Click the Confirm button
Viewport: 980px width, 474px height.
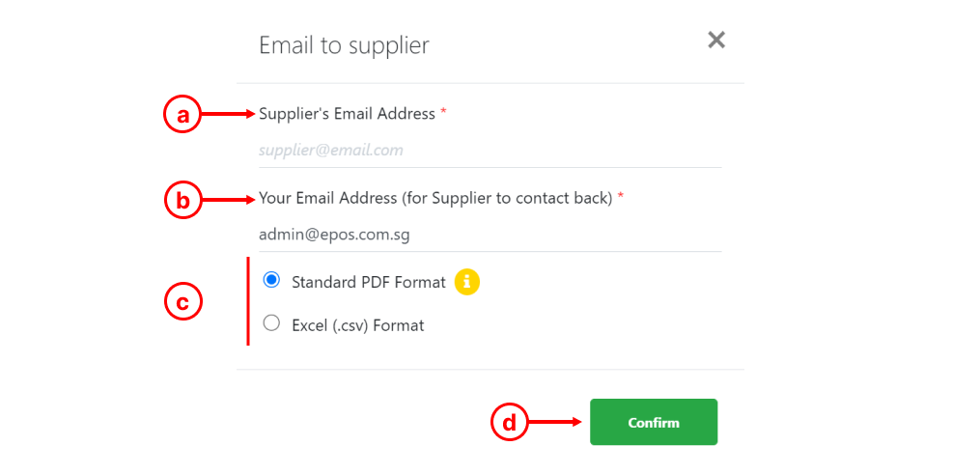(653, 422)
